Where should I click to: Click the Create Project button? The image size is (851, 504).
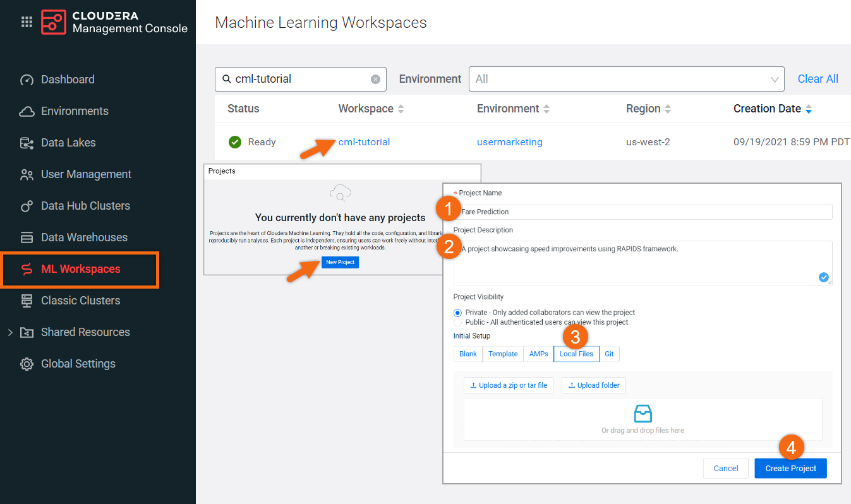790,468
